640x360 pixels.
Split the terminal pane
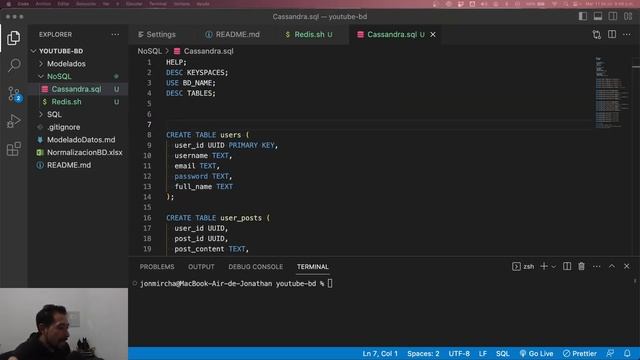click(567, 267)
